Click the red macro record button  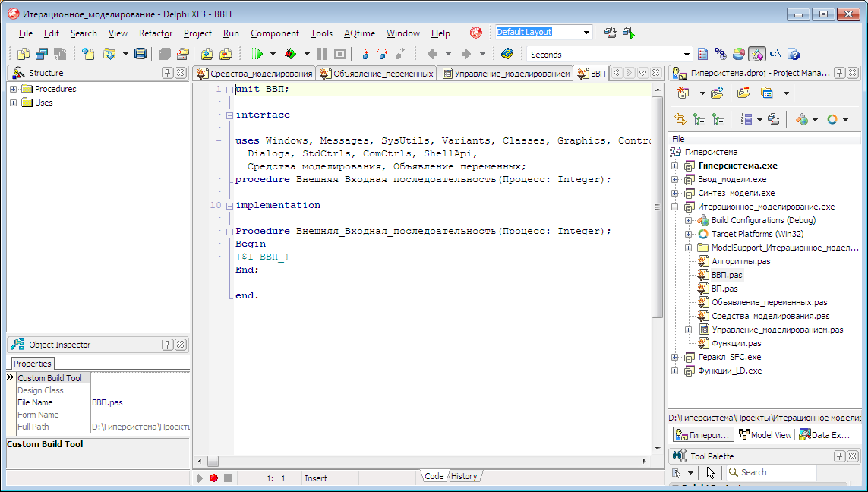(x=213, y=478)
